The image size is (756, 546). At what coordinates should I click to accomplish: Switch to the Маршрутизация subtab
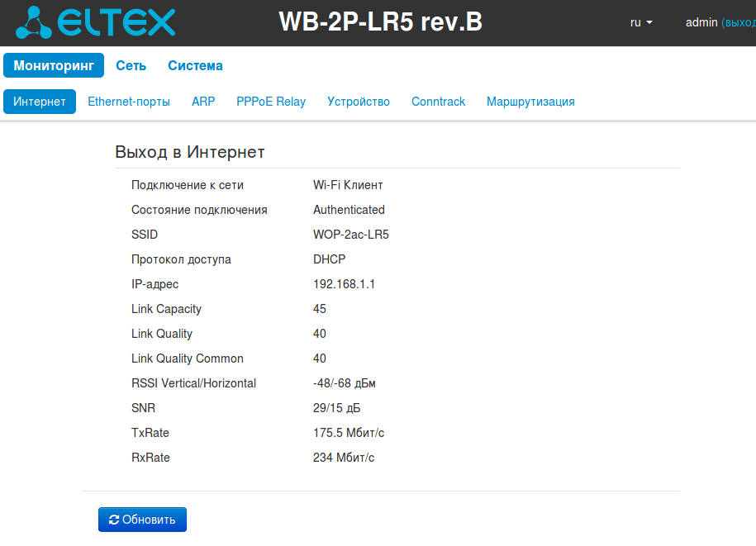530,102
